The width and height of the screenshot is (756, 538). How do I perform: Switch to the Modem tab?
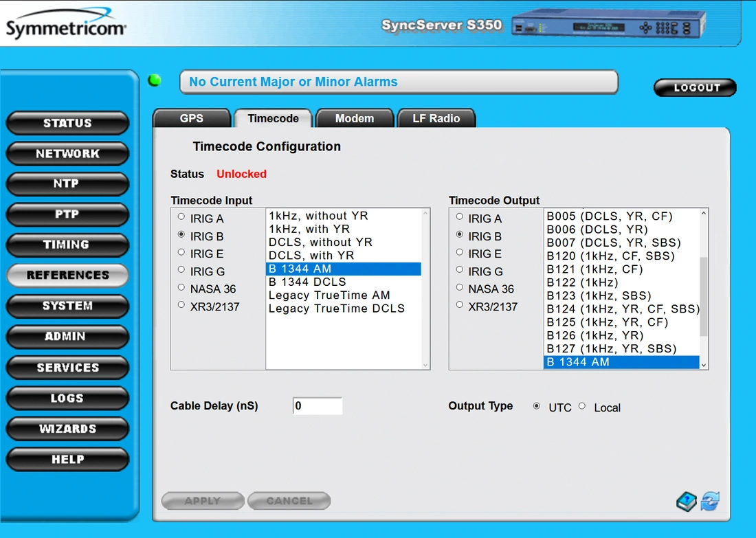(x=355, y=118)
